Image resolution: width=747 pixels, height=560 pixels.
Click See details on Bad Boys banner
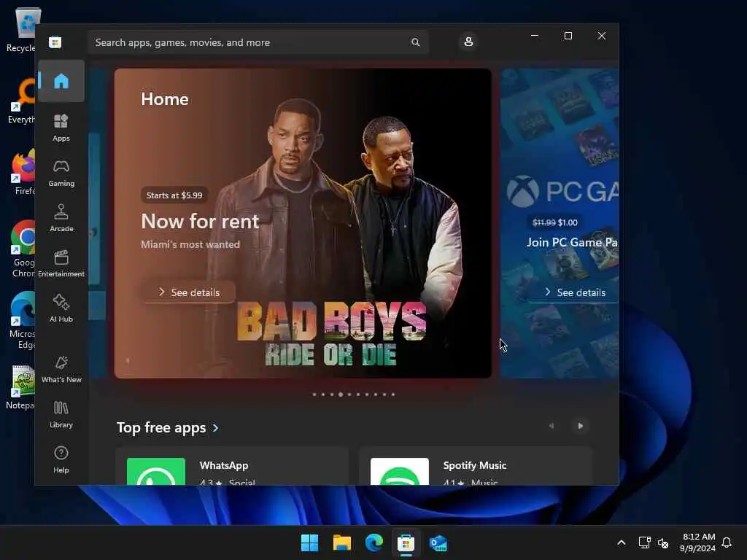coord(189,292)
